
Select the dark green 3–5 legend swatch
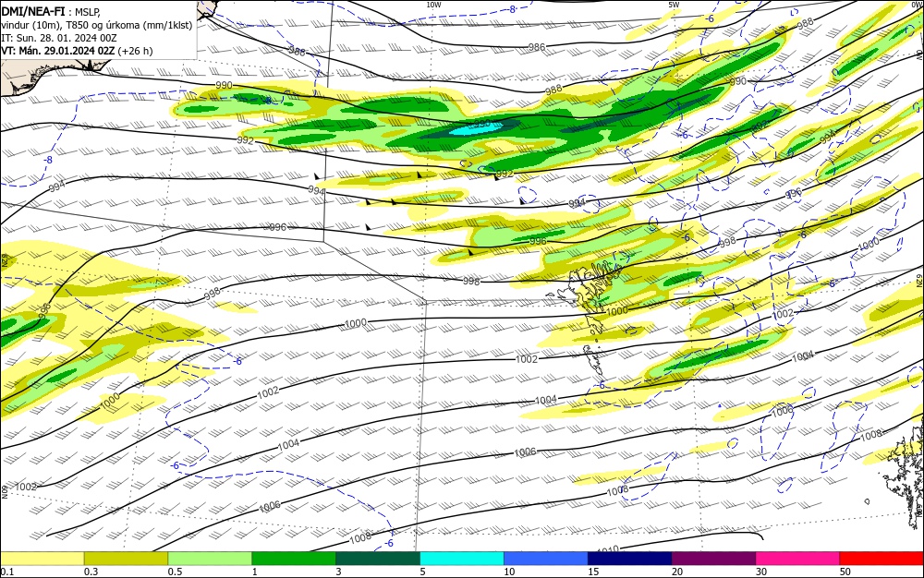378,559
